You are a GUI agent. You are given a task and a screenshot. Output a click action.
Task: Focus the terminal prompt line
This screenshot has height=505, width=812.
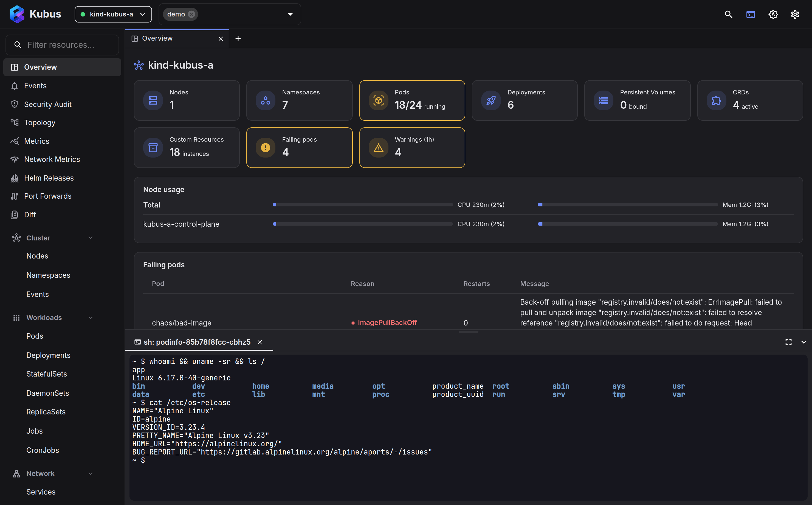click(x=139, y=460)
